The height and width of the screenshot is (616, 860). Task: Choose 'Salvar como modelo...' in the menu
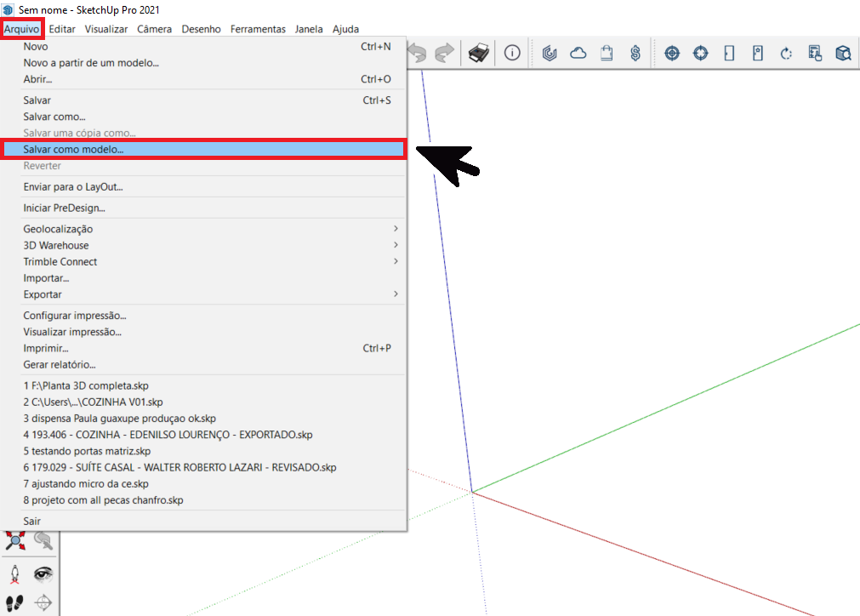[203, 149]
